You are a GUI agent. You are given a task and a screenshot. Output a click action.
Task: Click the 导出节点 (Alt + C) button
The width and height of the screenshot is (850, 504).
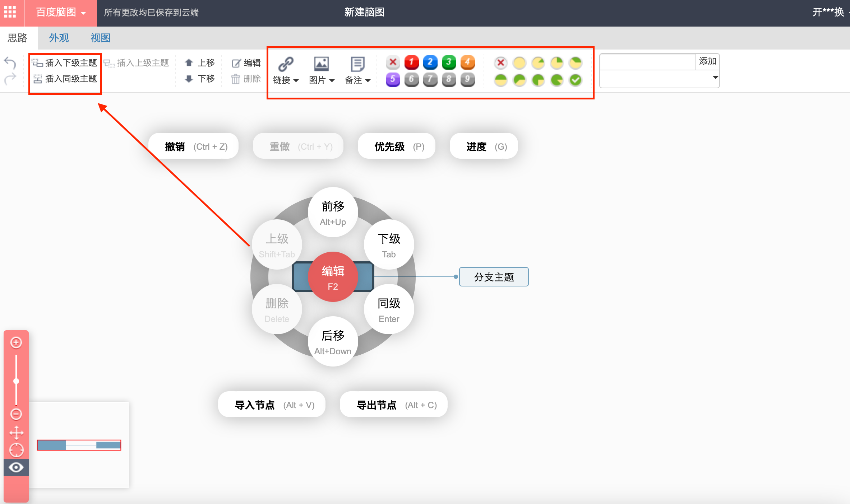394,405
